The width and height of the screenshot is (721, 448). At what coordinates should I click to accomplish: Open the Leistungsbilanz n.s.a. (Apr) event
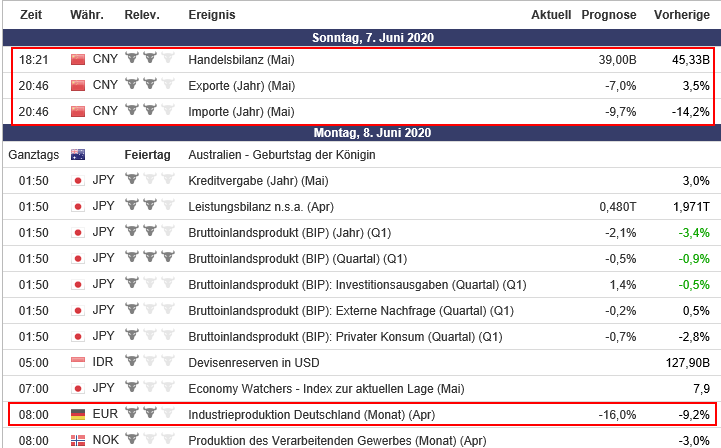260,207
